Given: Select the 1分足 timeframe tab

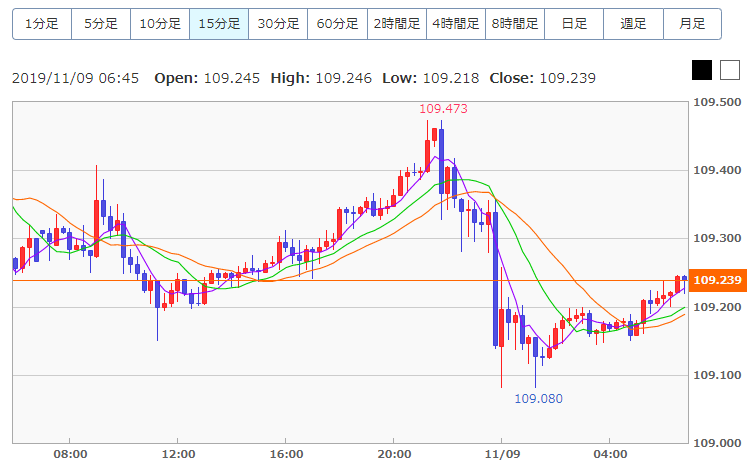Looking at the screenshot, I should (42, 24).
